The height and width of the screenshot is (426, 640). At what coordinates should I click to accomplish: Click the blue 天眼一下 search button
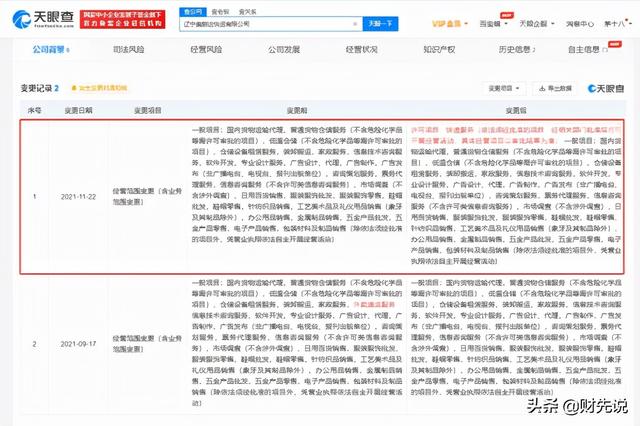point(380,24)
